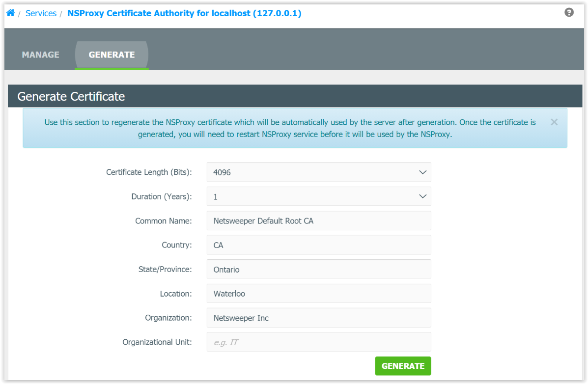Edit the Common Name field
588x384 pixels.
(319, 221)
